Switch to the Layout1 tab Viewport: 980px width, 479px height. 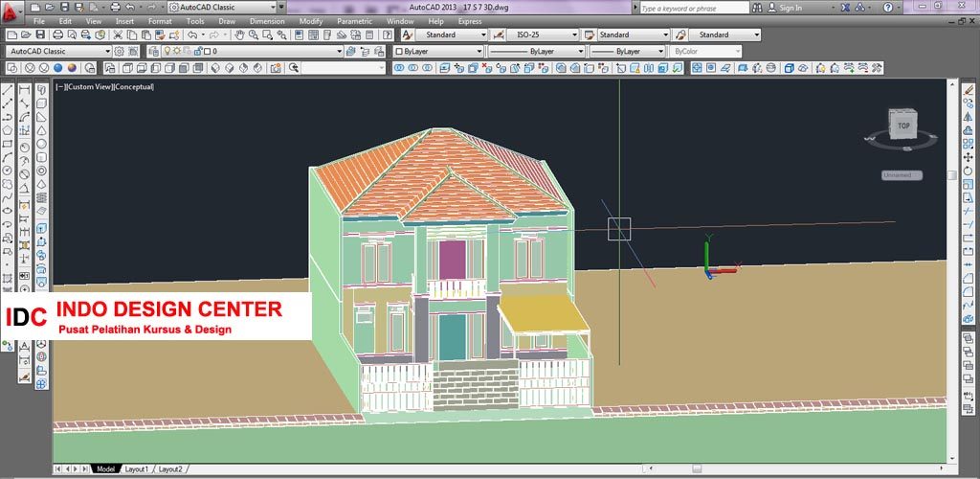point(136,469)
